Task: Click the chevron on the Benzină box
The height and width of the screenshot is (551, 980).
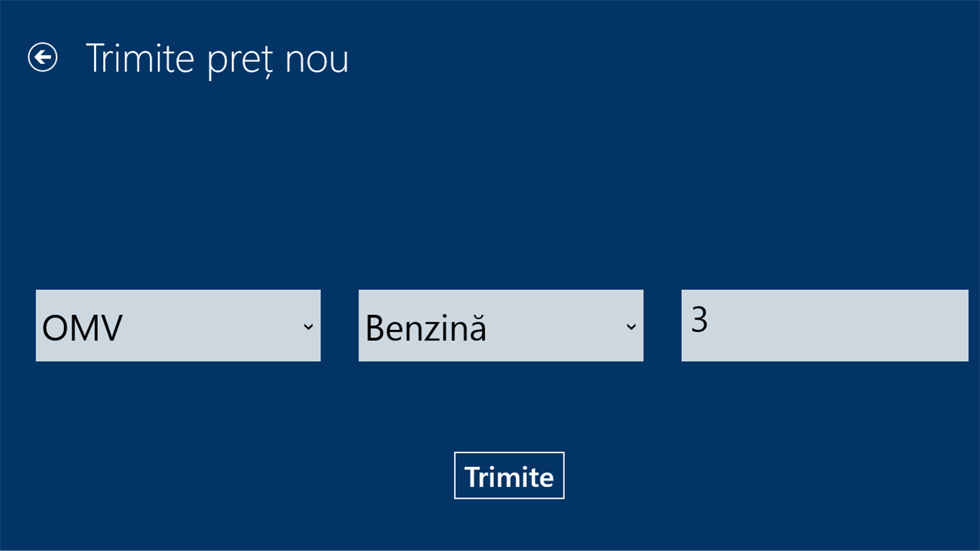Action: click(x=631, y=327)
